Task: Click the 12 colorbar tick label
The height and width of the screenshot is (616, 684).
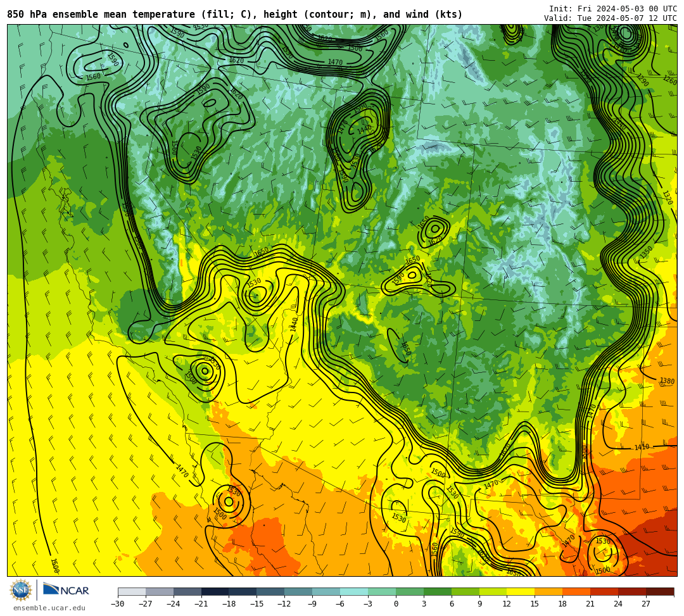Action: point(507,604)
